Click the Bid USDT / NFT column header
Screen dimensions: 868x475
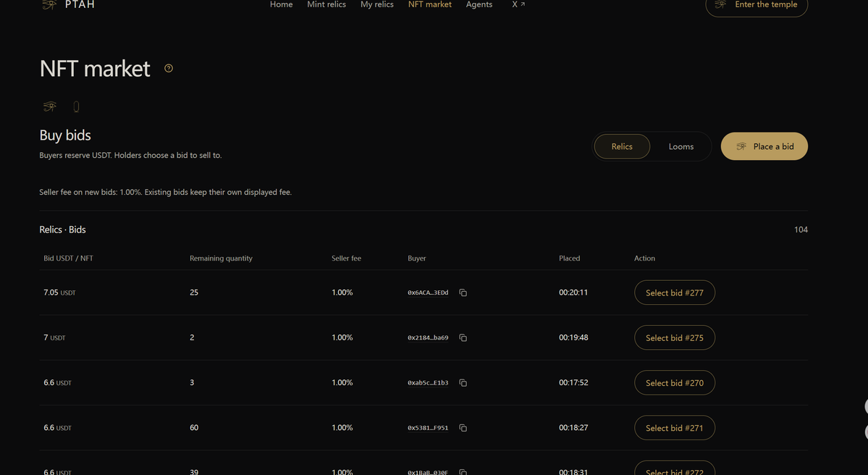coord(68,258)
